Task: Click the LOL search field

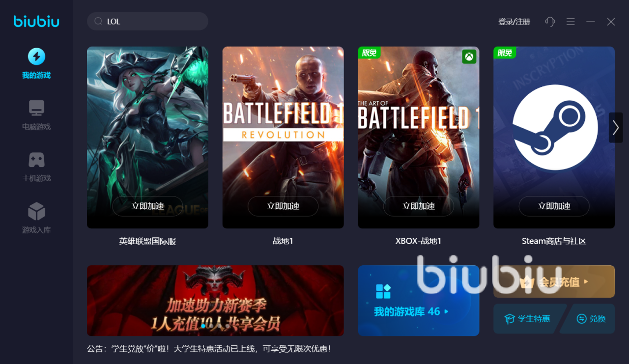Action: tap(147, 21)
